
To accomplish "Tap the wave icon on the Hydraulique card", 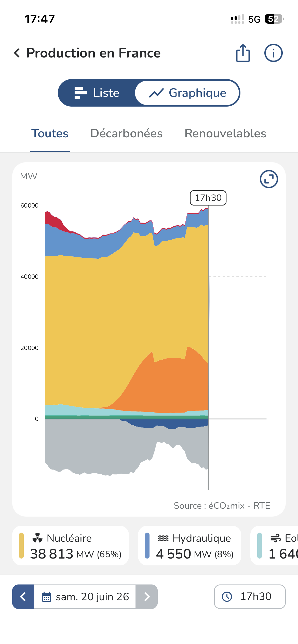I will [x=163, y=538].
